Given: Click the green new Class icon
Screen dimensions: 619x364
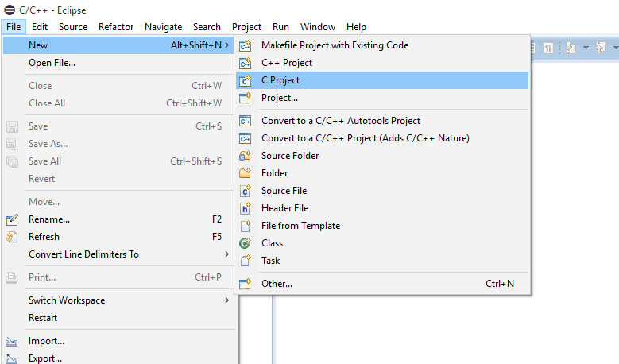Looking at the screenshot, I should tap(246, 243).
